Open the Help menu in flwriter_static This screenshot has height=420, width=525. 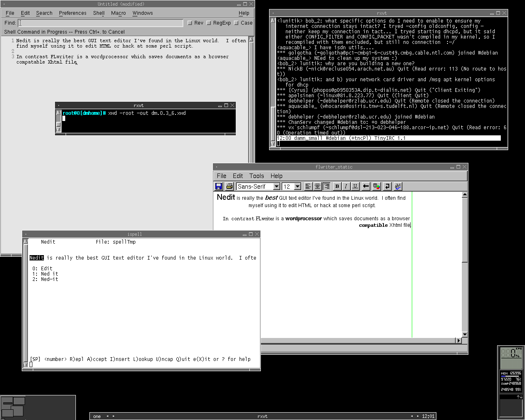click(276, 176)
